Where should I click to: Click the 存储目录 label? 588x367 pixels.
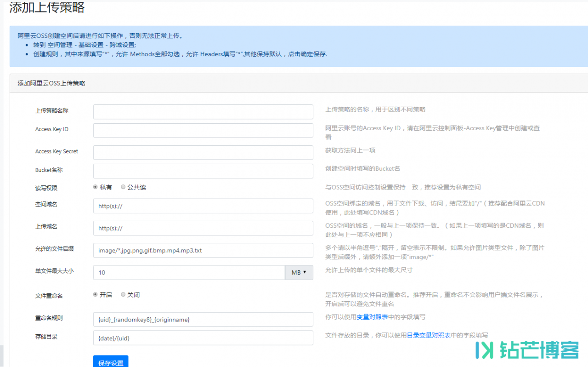click(x=46, y=336)
